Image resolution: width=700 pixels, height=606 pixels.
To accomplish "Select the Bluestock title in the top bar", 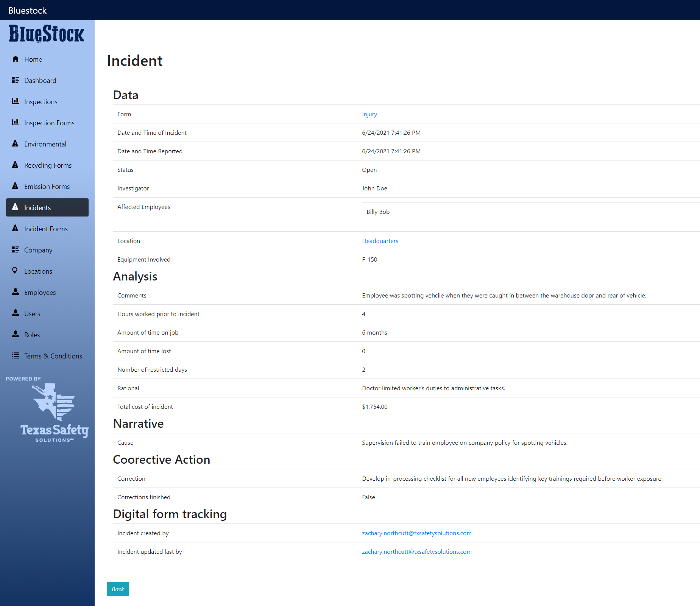I will point(27,10).
